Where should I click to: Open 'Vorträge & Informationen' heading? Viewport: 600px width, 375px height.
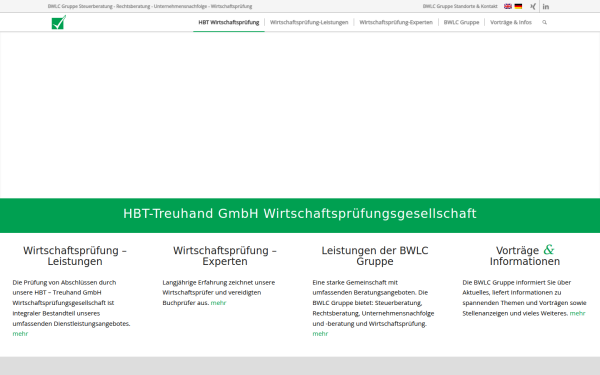(525, 255)
